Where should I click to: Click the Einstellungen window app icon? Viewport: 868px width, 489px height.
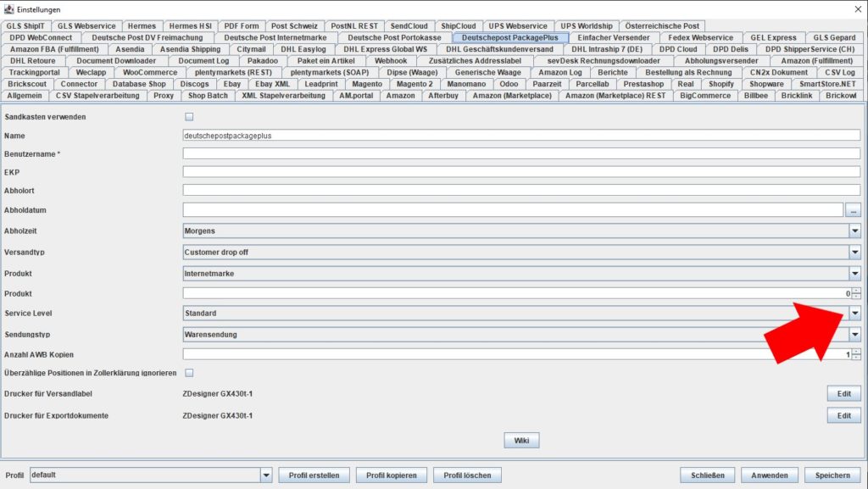point(8,9)
